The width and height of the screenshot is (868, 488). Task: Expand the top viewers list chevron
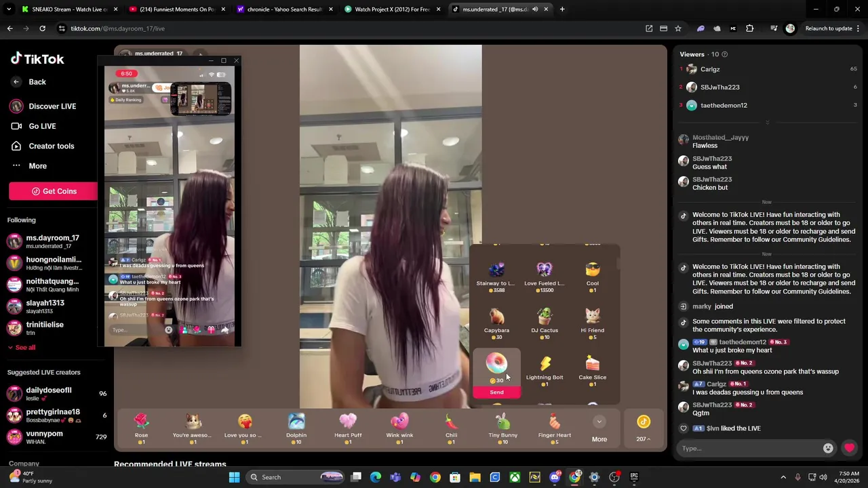click(x=767, y=123)
